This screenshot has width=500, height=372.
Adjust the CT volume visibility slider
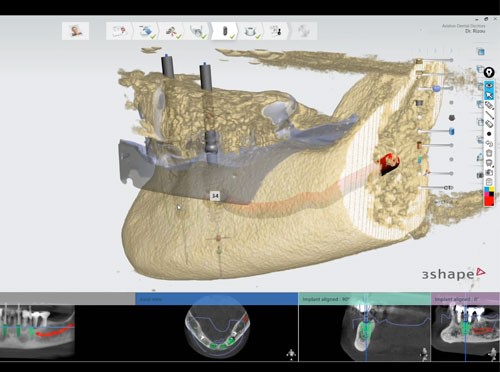click(x=436, y=188)
